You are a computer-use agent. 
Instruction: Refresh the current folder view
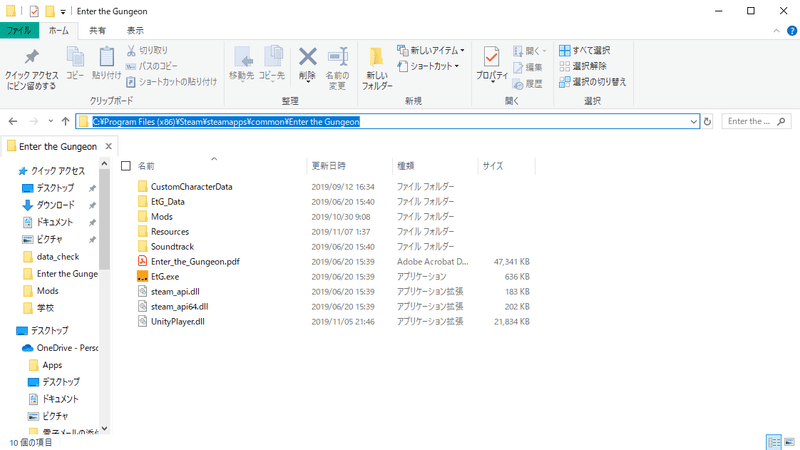[707, 121]
